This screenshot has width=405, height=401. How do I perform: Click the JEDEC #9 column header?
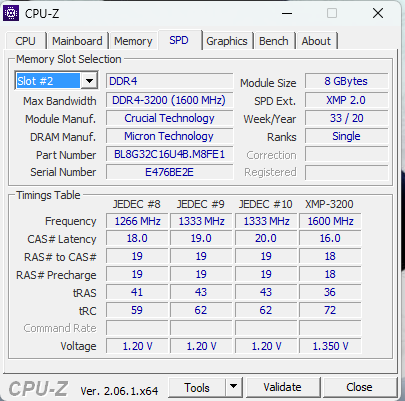(201, 204)
